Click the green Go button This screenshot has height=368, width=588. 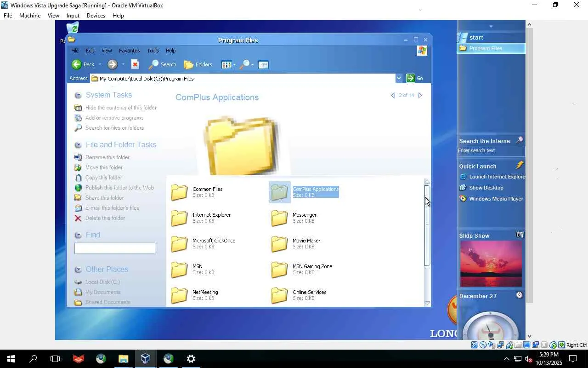(415, 78)
